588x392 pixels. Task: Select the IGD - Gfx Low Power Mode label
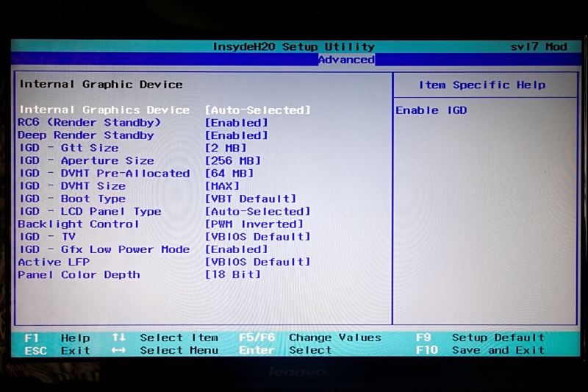[x=104, y=249]
